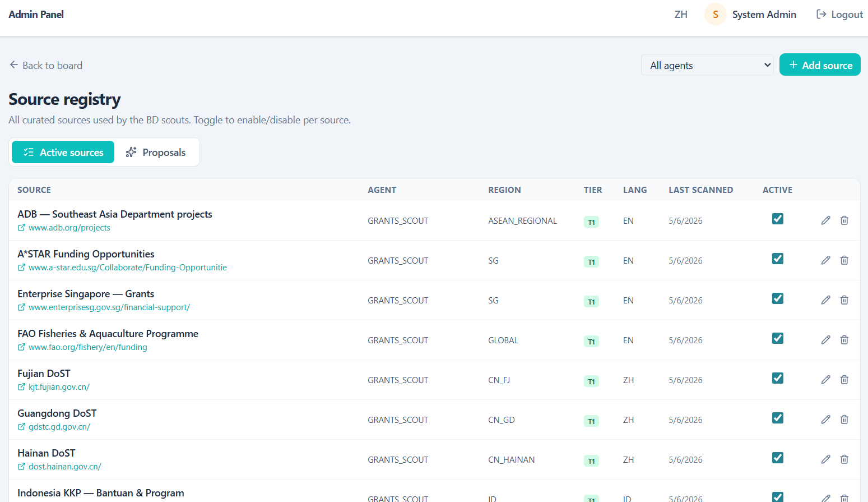Edit the Fujian DoST source

825,380
